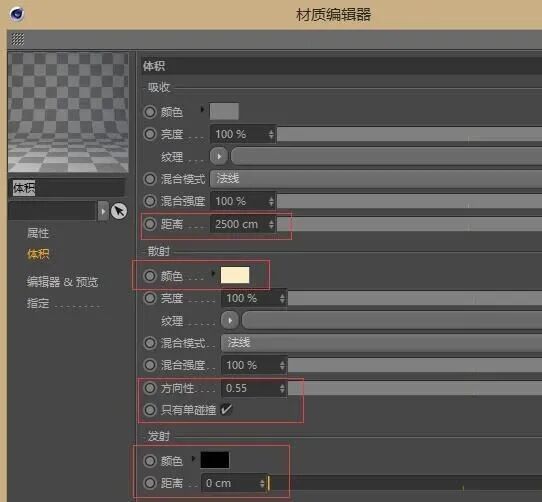
Task: Click the 散射 亮度 slider bar
Action: [x=415, y=298]
